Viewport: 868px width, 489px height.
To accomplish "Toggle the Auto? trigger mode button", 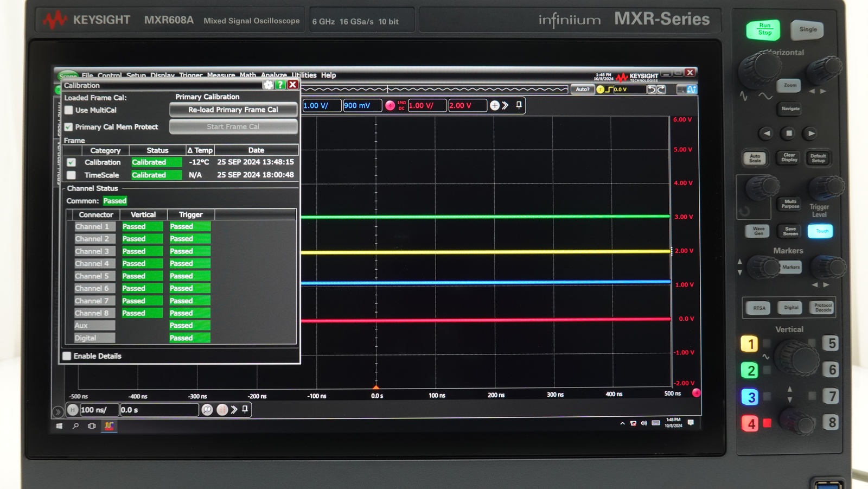I will pos(583,90).
